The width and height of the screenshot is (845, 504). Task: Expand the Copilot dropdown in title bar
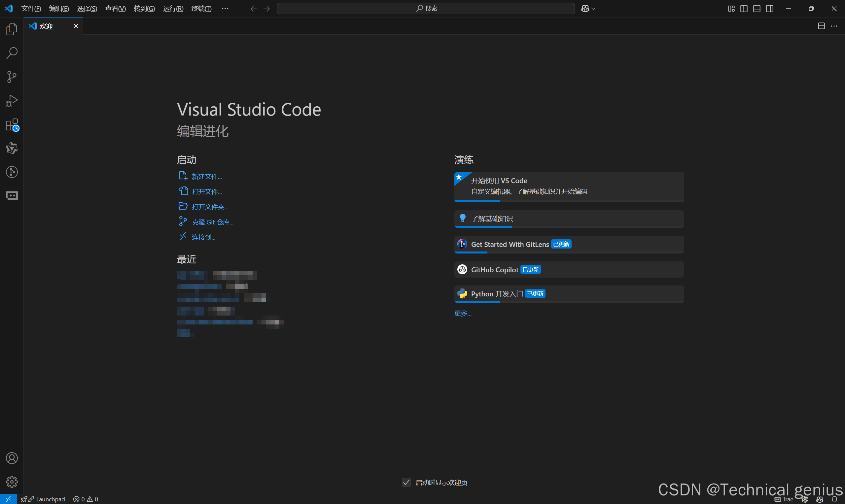(593, 9)
